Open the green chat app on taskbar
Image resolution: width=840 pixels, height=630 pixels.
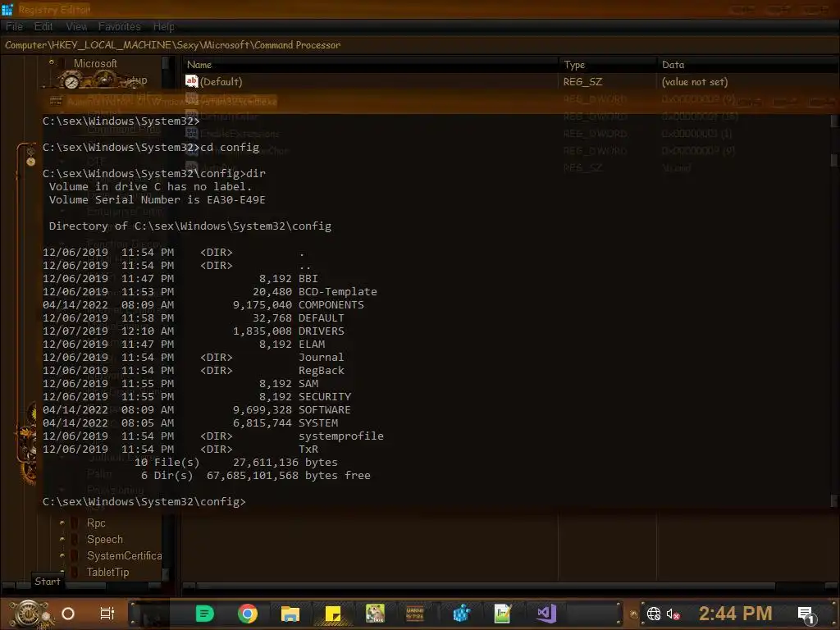click(204, 614)
